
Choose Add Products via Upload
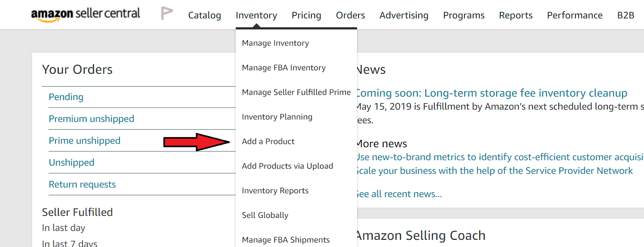(287, 166)
